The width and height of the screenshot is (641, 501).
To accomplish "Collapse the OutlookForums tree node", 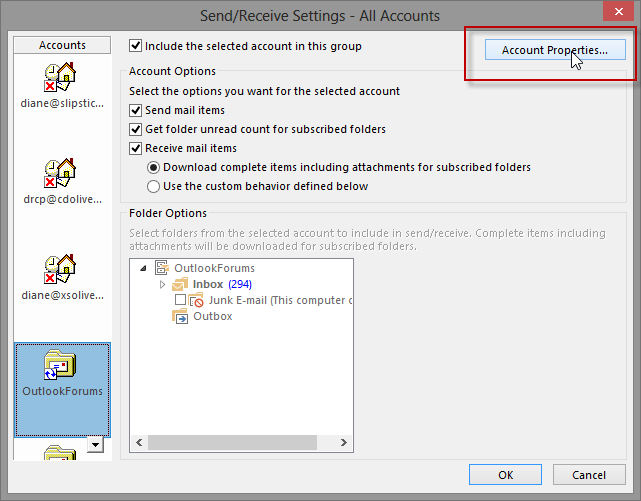I will [x=143, y=268].
